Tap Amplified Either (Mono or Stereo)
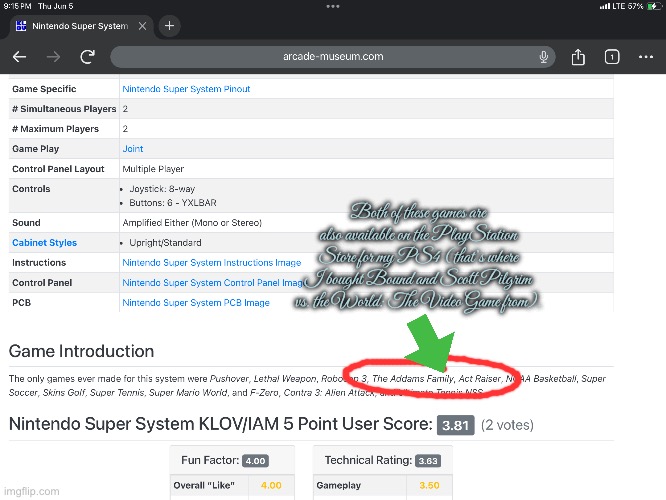 tap(192, 223)
